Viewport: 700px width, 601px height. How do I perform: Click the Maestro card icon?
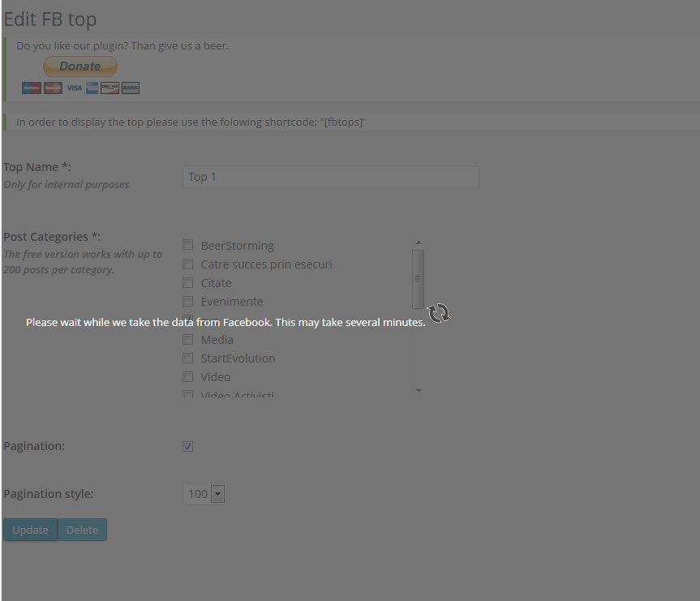pos(32,88)
